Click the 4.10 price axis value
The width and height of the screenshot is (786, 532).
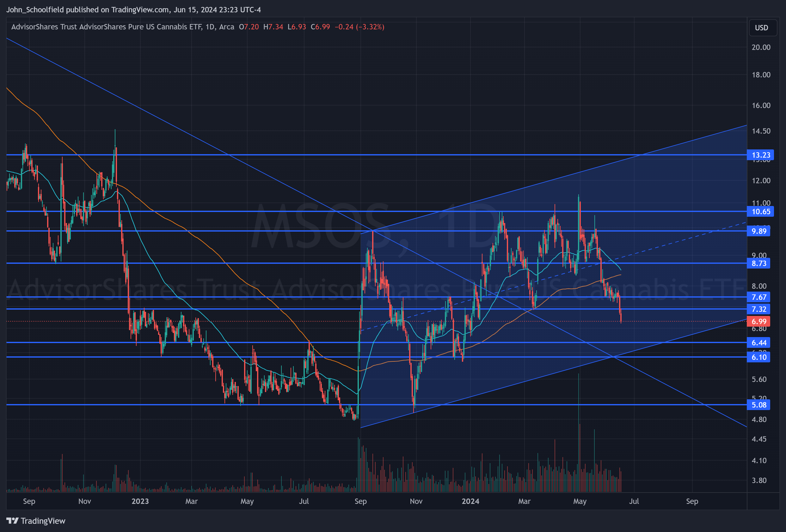pos(759,460)
